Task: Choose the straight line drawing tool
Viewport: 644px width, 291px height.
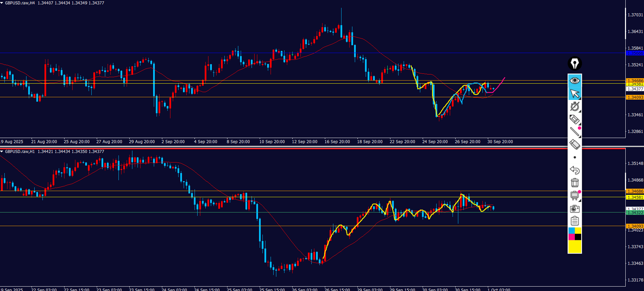Action: point(574,132)
